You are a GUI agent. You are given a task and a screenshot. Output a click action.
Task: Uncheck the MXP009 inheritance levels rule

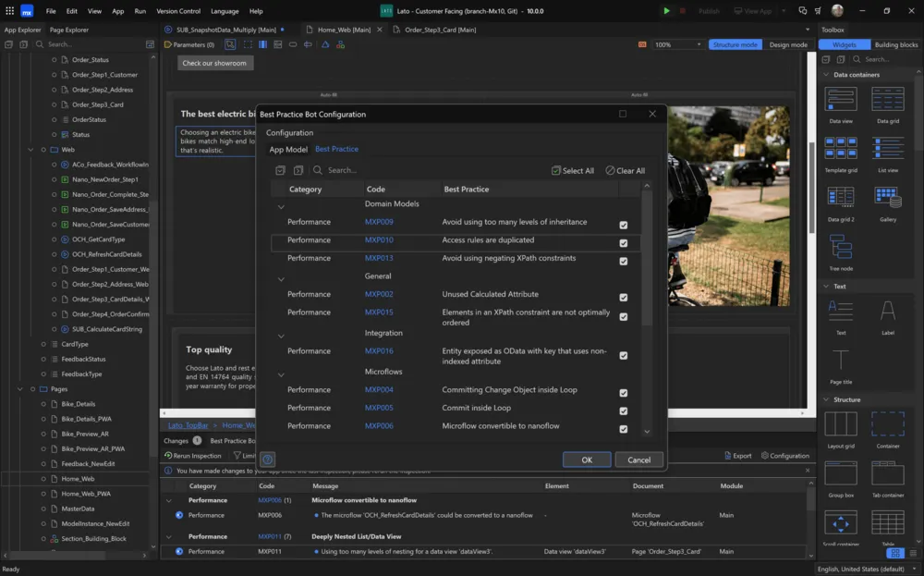pyautogui.click(x=624, y=225)
